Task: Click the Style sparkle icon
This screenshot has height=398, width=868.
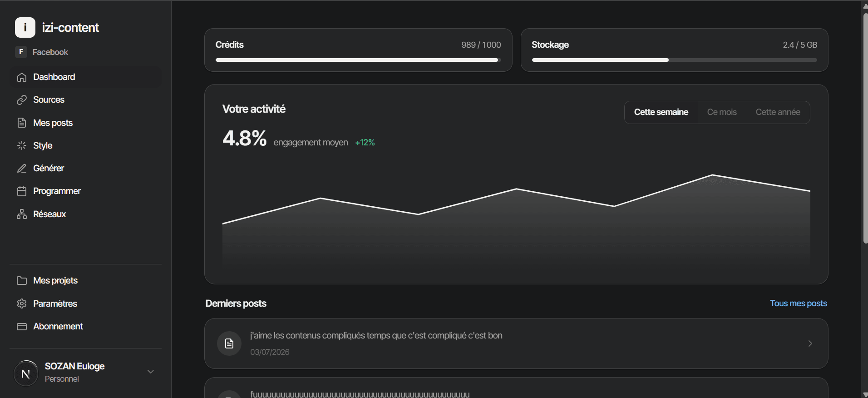Action: pos(22,145)
